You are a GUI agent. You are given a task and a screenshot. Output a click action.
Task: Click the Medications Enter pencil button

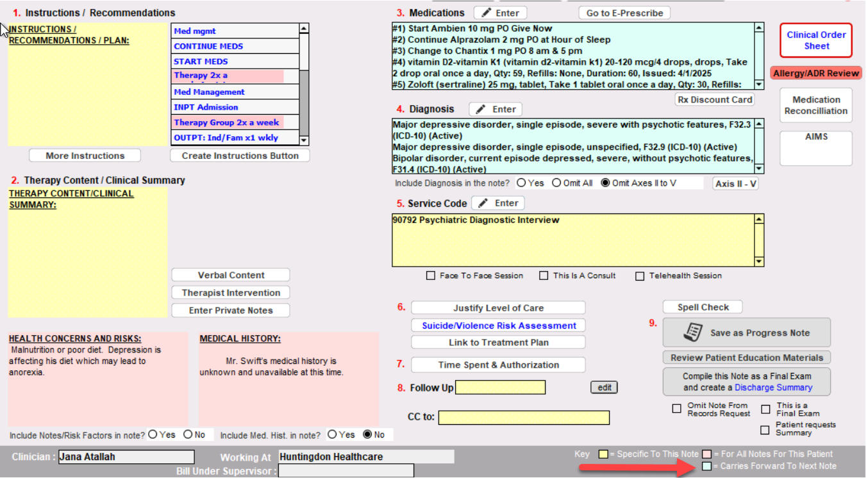[x=500, y=13]
